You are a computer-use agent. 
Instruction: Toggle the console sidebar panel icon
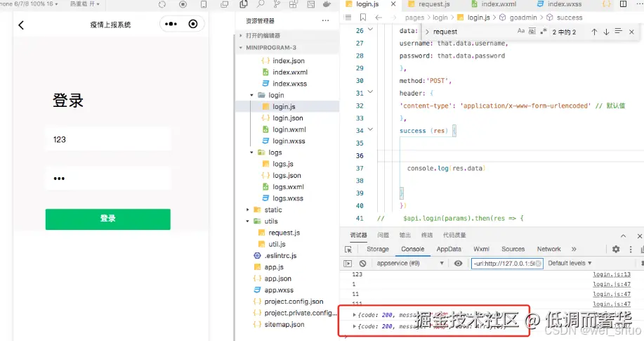(x=348, y=263)
